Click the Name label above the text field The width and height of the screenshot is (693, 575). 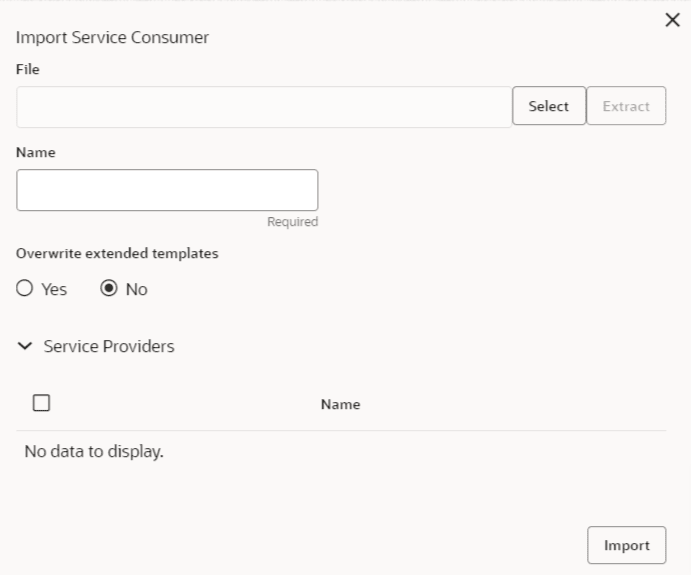[x=36, y=153]
